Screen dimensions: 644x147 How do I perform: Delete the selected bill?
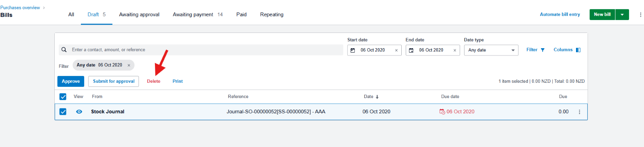tap(153, 81)
